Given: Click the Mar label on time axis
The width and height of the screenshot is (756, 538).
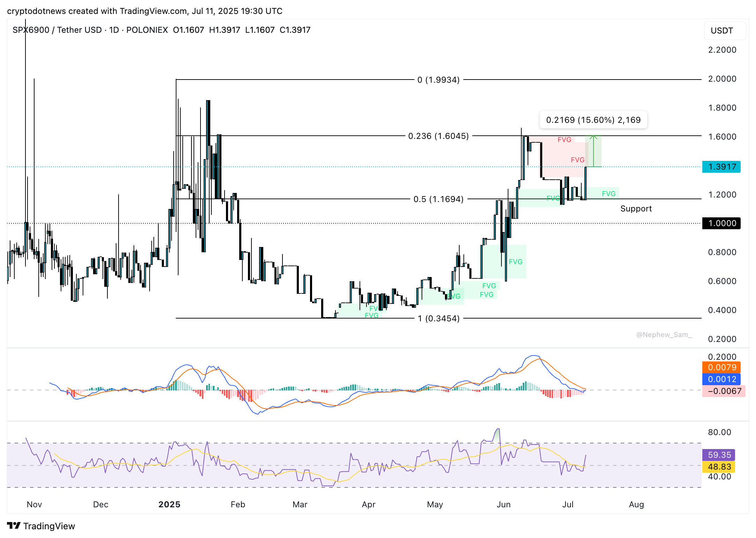Looking at the screenshot, I should tap(300, 505).
